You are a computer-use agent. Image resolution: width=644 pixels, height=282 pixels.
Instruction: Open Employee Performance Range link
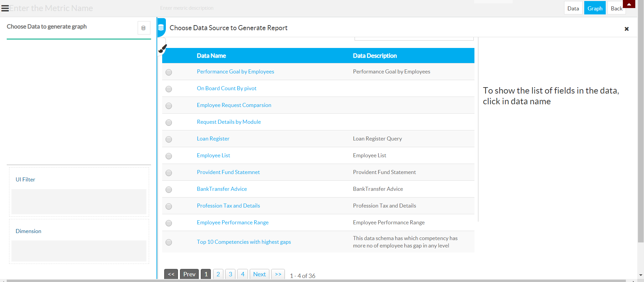(x=233, y=222)
